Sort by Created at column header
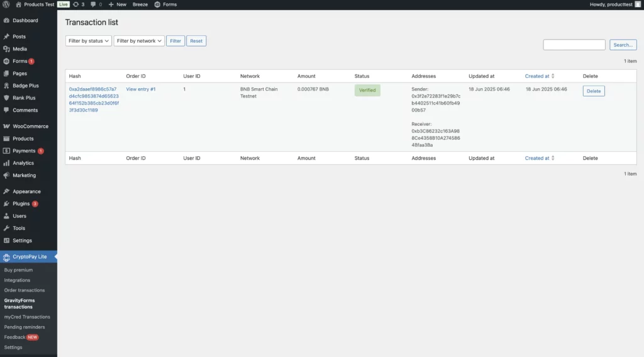The image size is (644, 357). (x=539, y=76)
